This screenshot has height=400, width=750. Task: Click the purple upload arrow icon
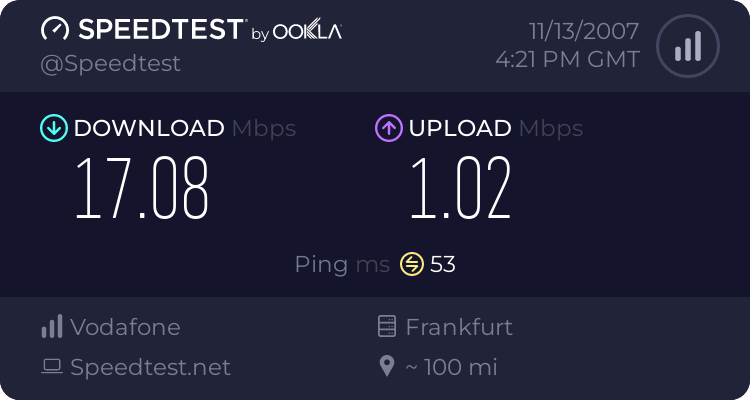(x=388, y=128)
